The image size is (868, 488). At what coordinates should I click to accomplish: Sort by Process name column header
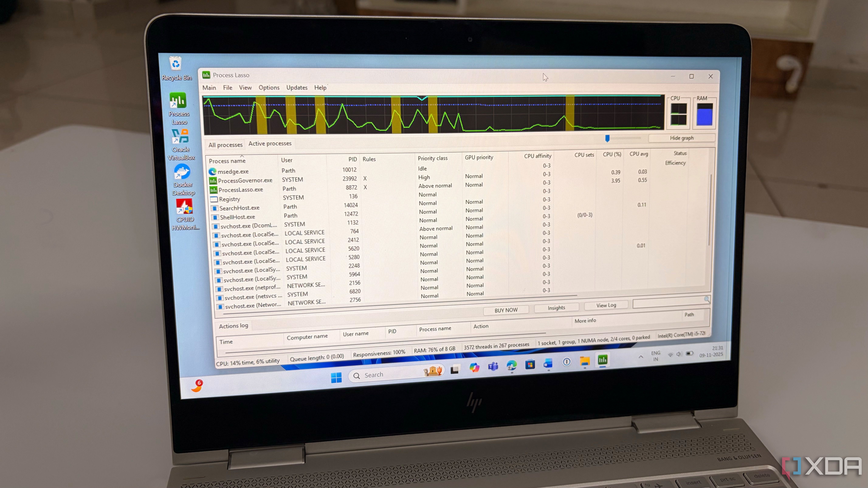pos(227,161)
